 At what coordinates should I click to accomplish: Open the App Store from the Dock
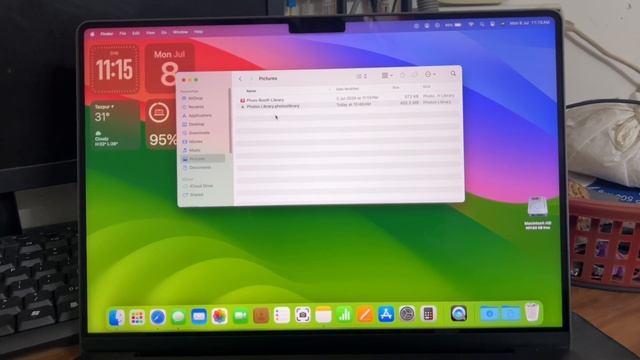(x=386, y=314)
